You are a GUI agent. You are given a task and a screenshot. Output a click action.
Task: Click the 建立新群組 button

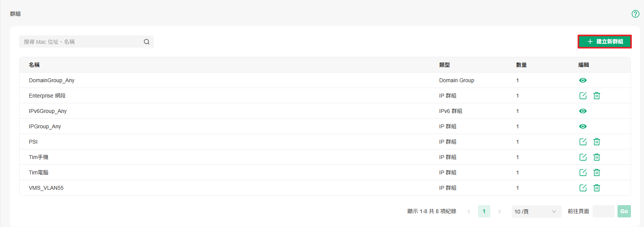click(605, 41)
